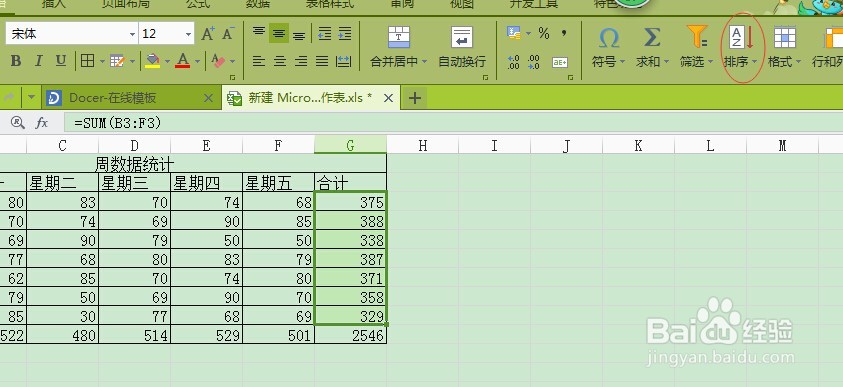The image size is (843, 387).
Task: Click the Sigma sum icon
Action: pyautogui.click(x=652, y=38)
